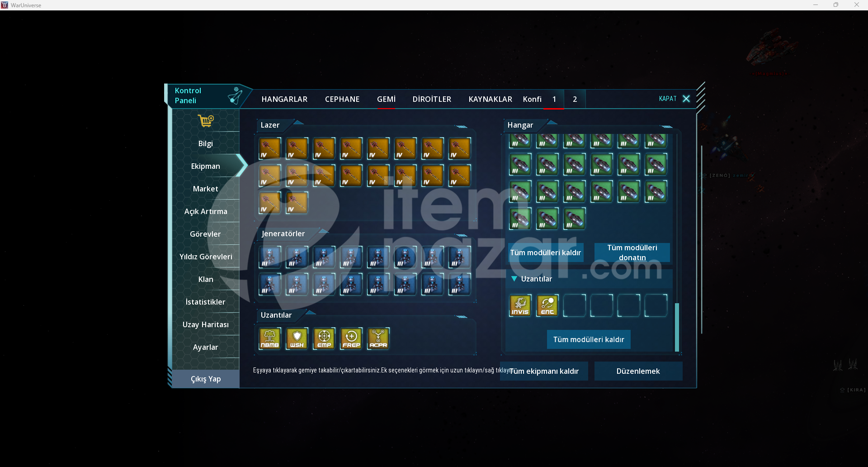Open Bilgi in the sidebar

tap(206, 143)
